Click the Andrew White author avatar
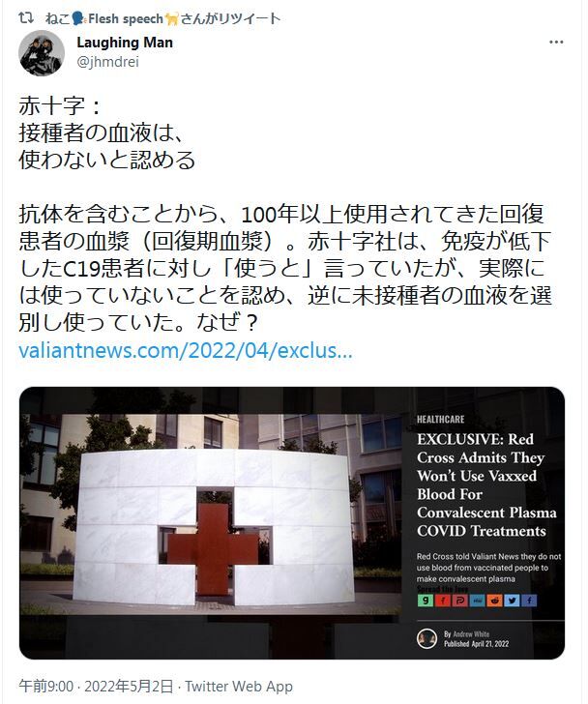The width and height of the screenshot is (588, 704). click(x=426, y=638)
